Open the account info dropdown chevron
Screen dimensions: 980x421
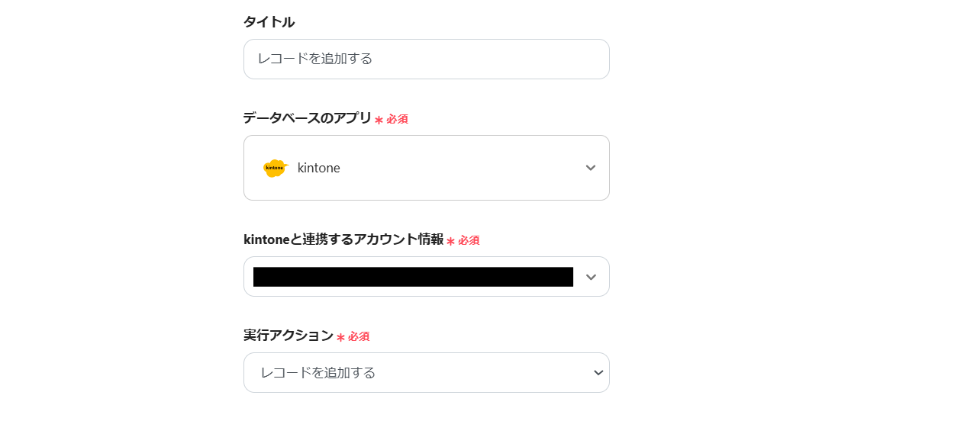click(x=590, y=277)
